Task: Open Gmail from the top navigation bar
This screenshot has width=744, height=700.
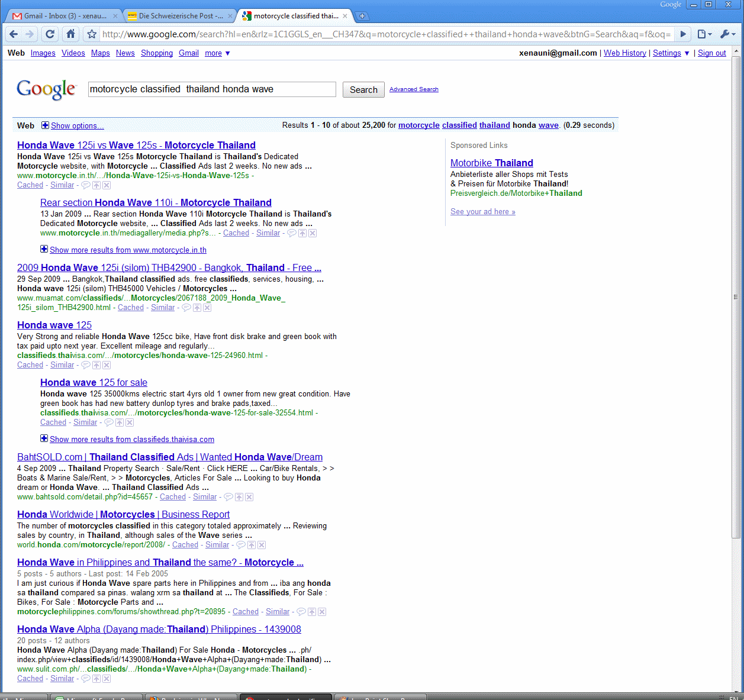Action: click(x=189, y=53)
